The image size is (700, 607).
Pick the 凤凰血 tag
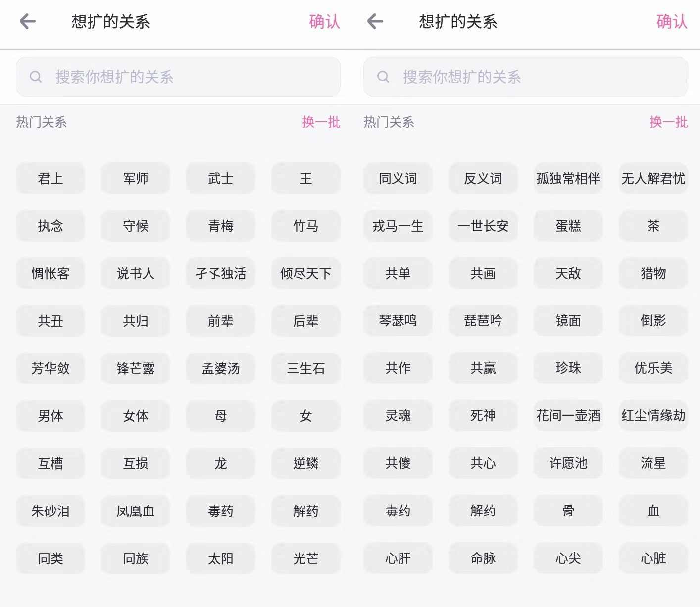(x=136, y=511)
